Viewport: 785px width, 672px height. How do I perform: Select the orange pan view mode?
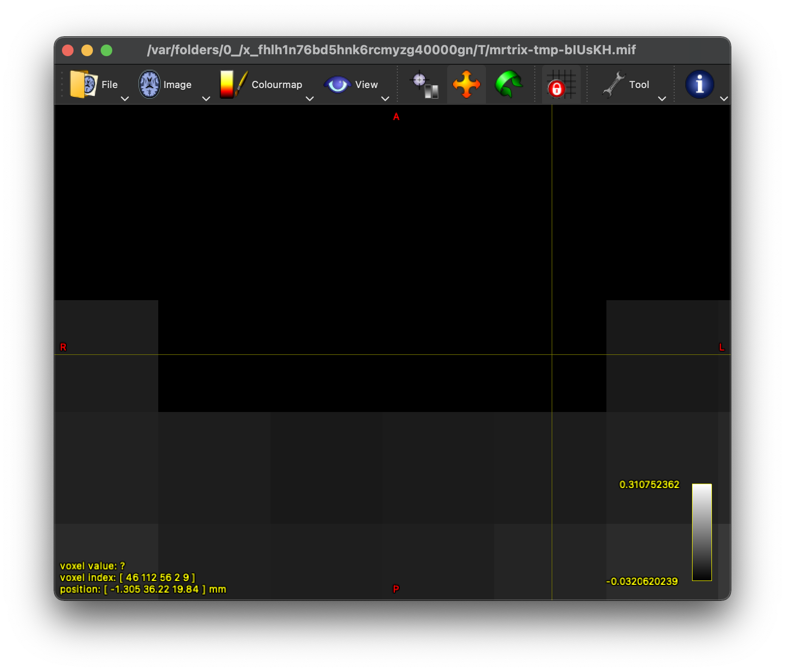(466, 83)
